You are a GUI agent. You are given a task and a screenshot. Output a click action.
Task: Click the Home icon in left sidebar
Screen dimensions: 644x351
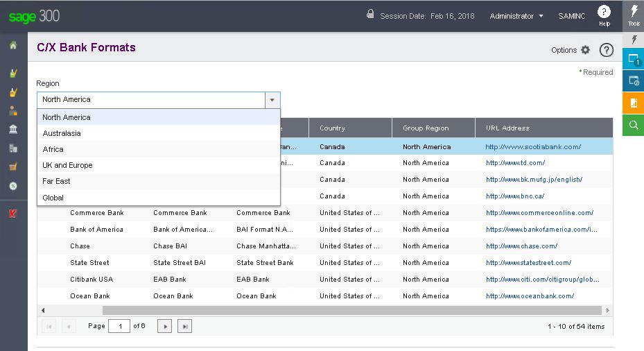point(13,46)
